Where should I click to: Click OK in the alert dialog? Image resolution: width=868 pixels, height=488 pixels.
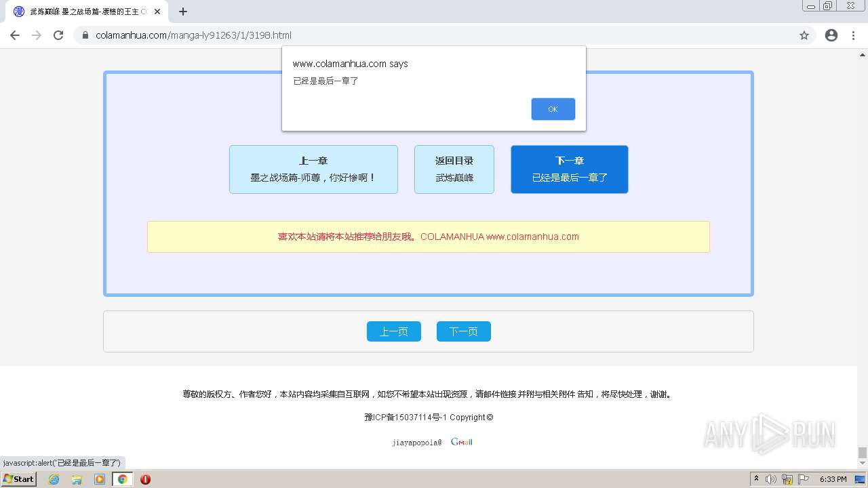[x=553, y=109]
